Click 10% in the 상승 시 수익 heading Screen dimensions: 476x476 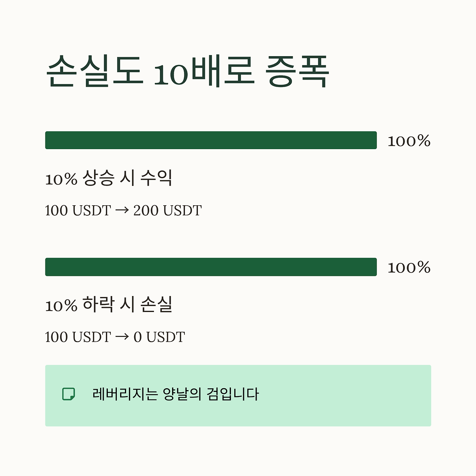61,179
